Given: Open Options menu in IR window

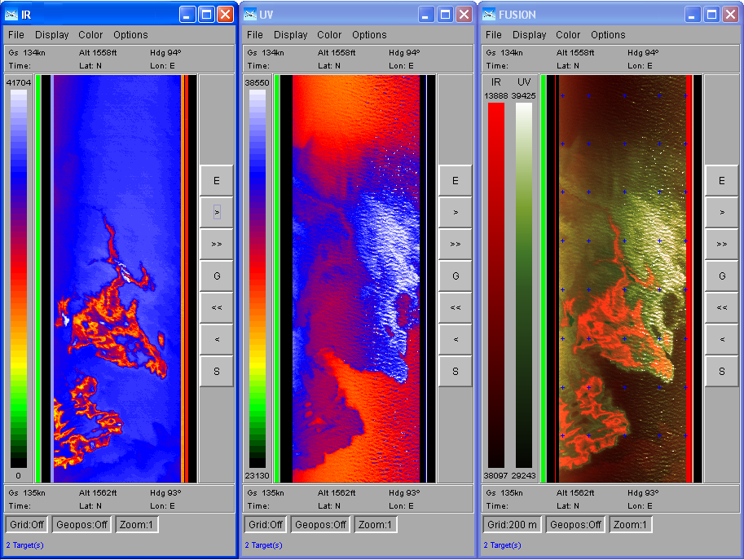Looking at the screenshot, I should [x=130, y=35].
